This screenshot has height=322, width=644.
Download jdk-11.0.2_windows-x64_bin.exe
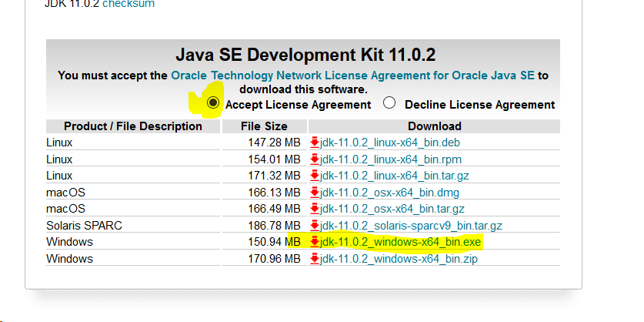pyautogui.click(x=400, y=242)
